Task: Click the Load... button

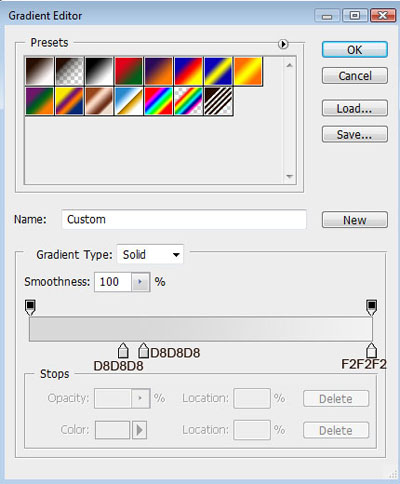Action: pos(355,108)
